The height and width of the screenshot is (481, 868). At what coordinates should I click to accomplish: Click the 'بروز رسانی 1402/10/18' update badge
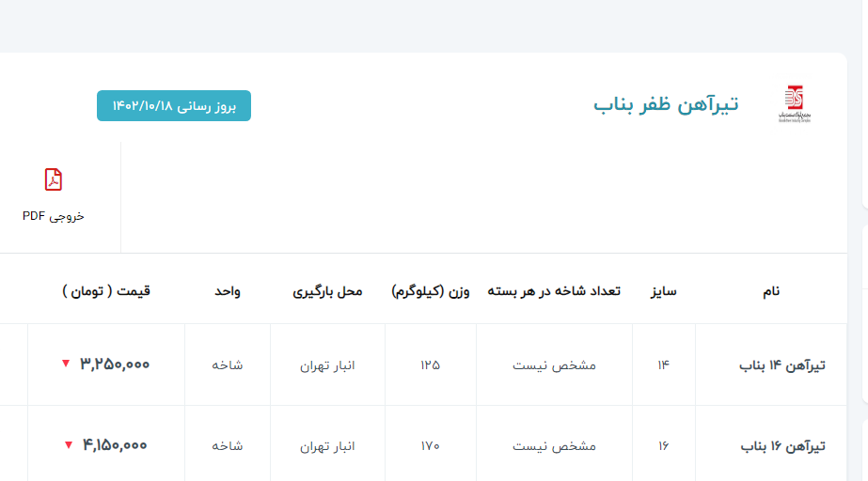pos(174,106)
